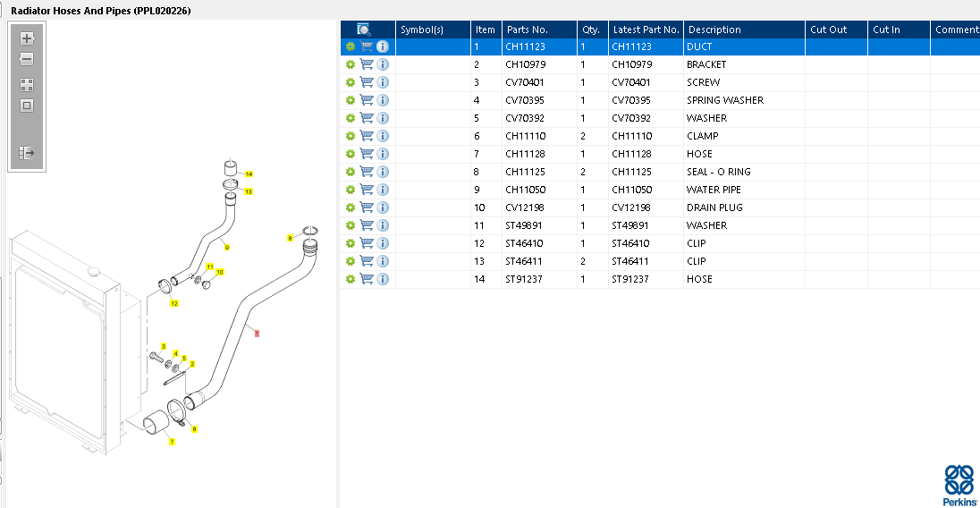Click green gear icon for CLAMP row
This screenshot has height=508, width=980.
(351, 136)
